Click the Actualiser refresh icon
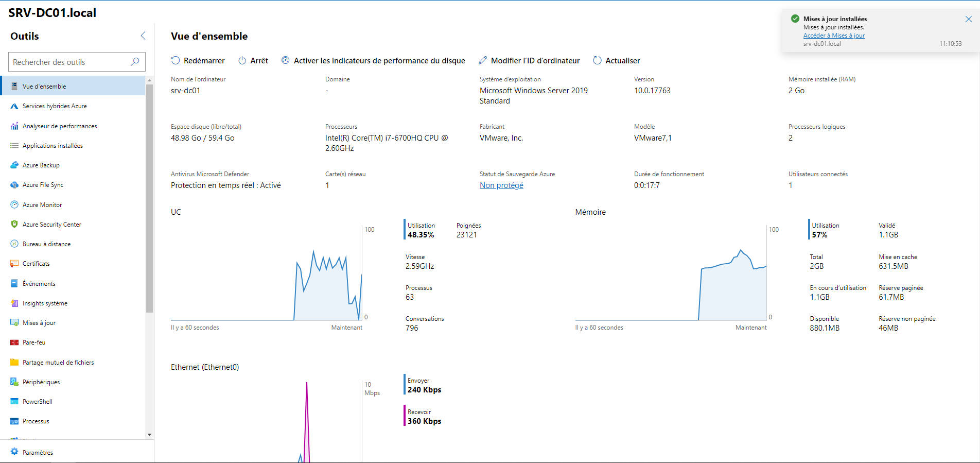The height and width of the screenshot is (463, 980). click(x=597, y=60)
